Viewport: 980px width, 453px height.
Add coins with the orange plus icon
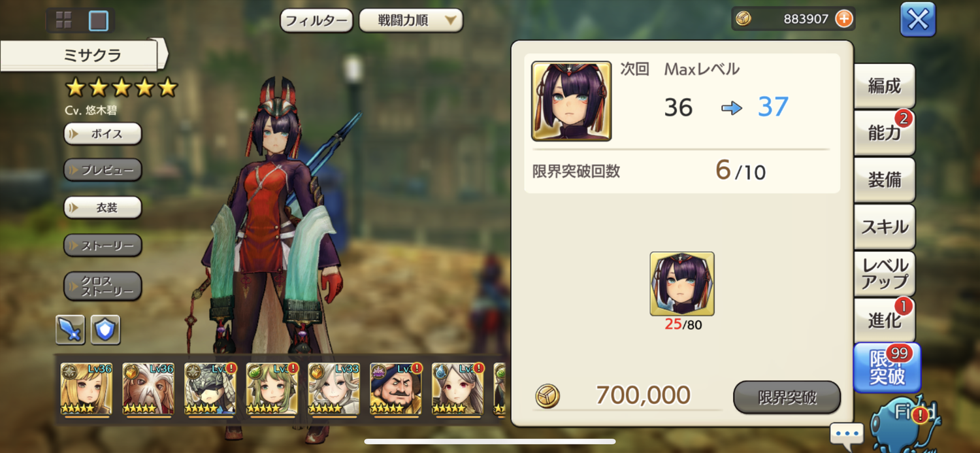click(x=844, y=19)
